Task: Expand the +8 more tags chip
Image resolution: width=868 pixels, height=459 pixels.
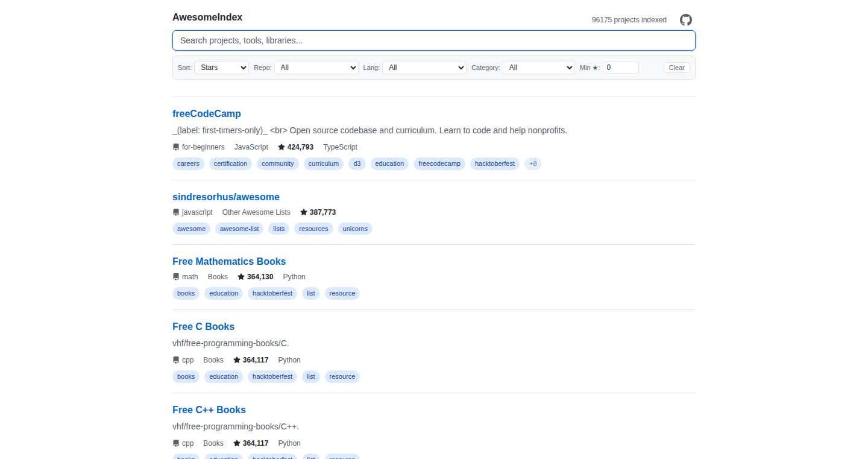Action: (x=533, y=163)
